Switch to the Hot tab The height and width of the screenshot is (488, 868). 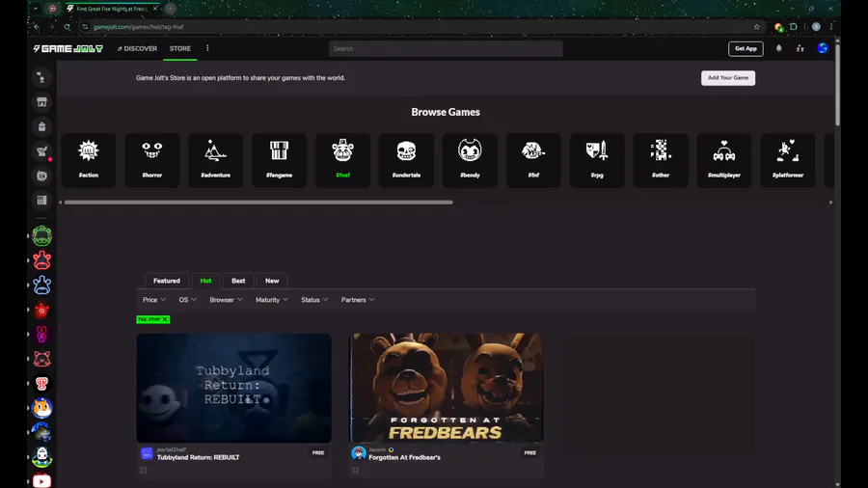(x=206, y=281)
